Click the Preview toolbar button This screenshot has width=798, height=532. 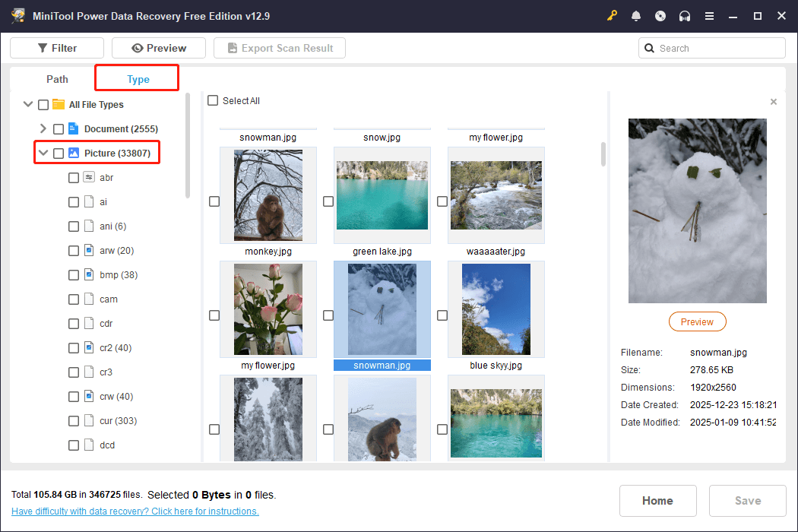159,48
